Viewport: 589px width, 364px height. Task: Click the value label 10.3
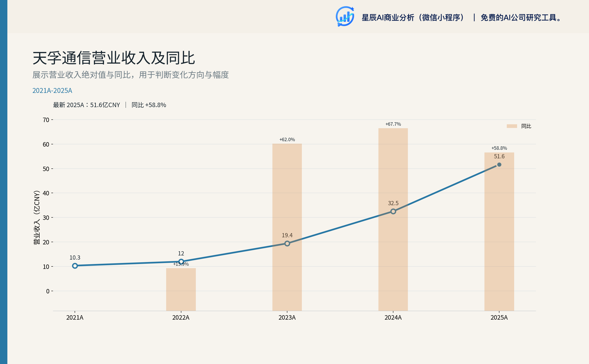75,258
